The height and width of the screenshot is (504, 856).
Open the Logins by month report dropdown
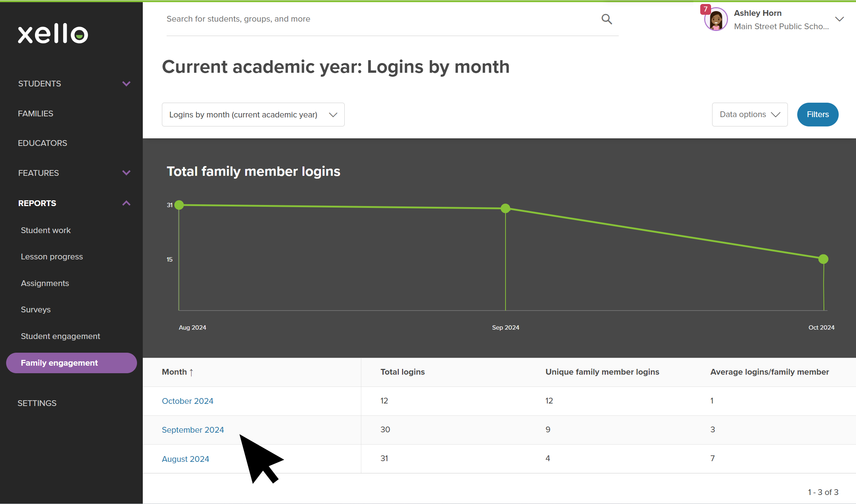[x=253, y=115]
